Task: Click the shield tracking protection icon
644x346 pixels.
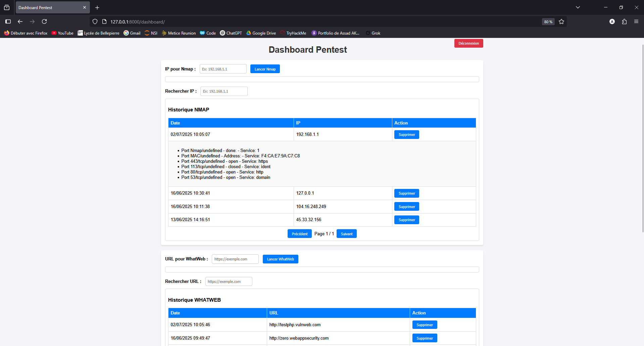Action: coord(95,22)
